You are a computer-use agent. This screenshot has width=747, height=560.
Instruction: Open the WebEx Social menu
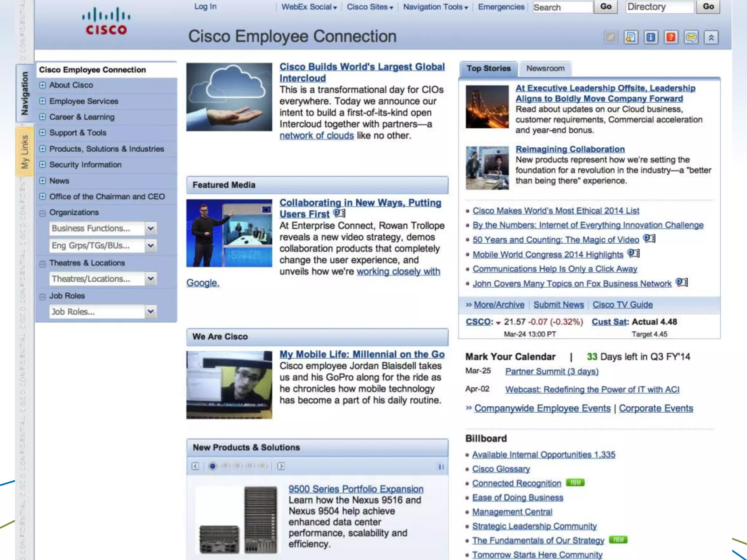tap(309, 7)
